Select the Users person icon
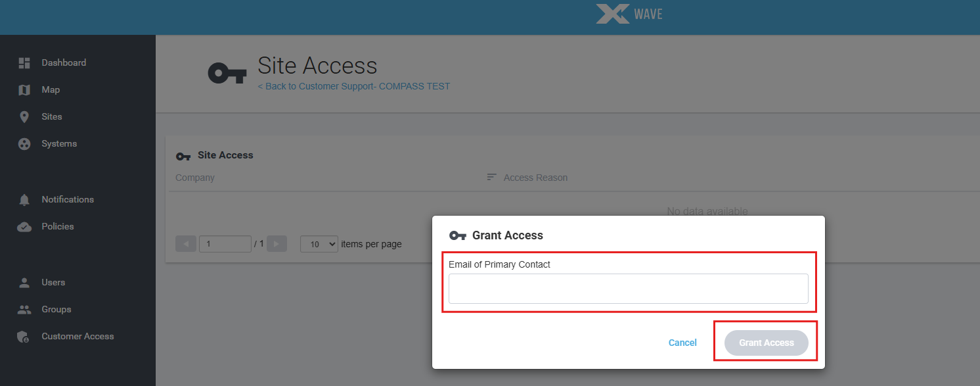This screenshot has width=980, height=386. (24, 283)
